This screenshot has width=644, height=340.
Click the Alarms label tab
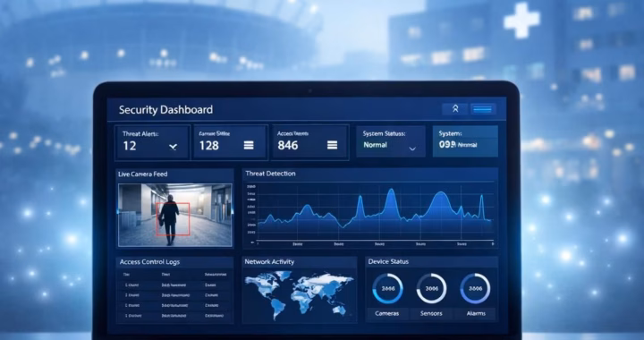point(476,313)
